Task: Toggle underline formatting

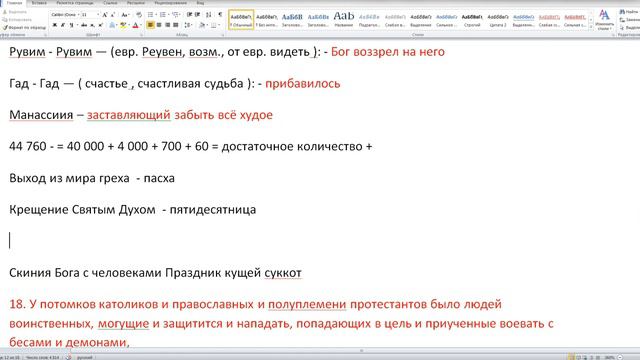Action: (x=71, y=25)
